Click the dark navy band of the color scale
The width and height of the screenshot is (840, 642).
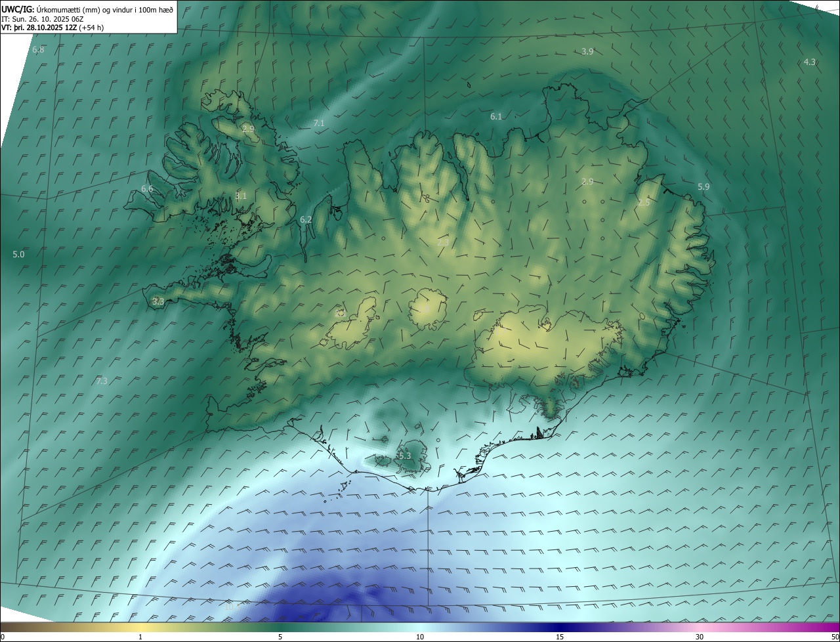click(560, 627)
